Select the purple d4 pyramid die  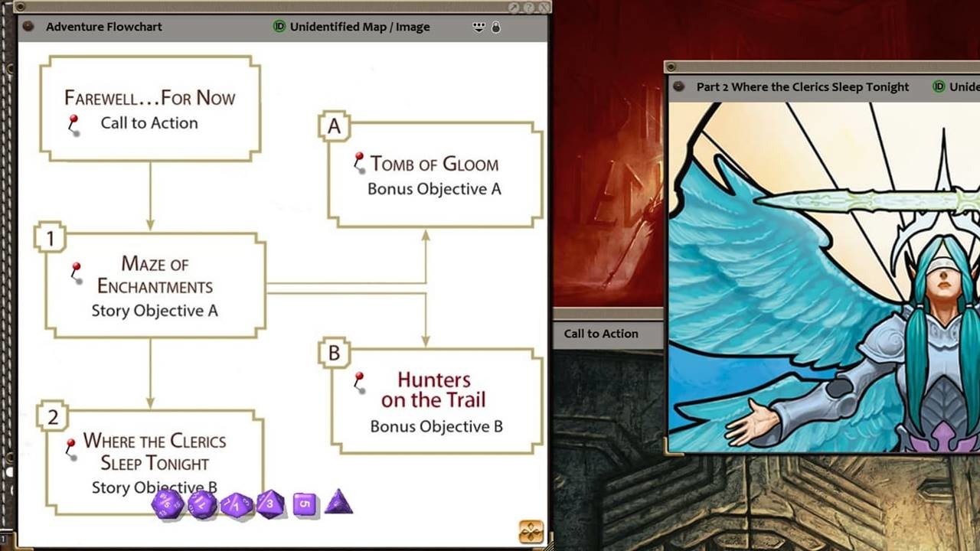(x=338, y=503)
